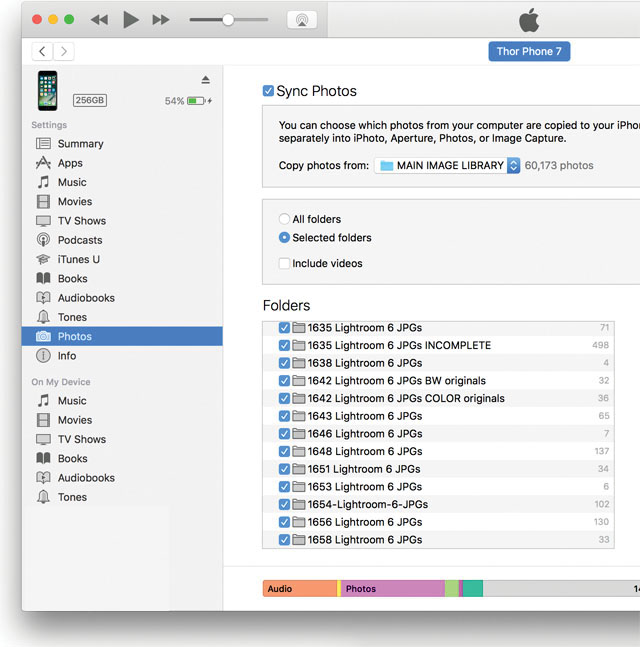640x647 pixels.
Task: Uncheck the 1656 Lightroom 6 JPGs folder
Action: tap(284, 522)
